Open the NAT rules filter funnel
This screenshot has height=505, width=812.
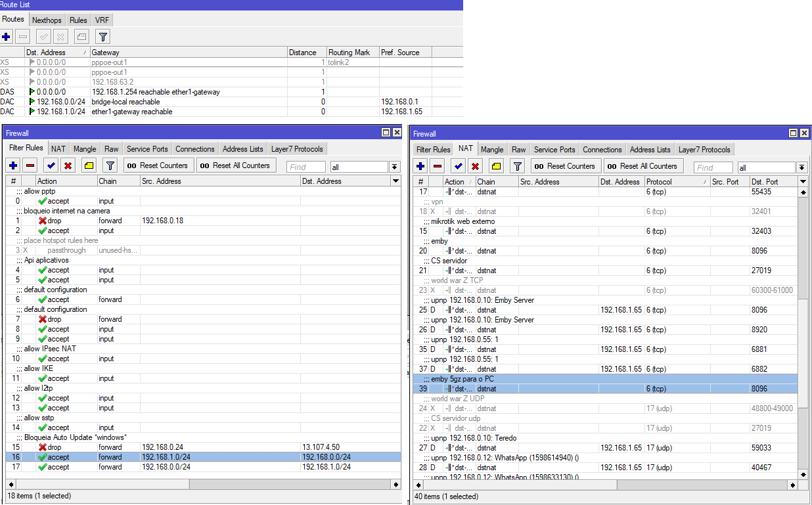click(x=517, y=167)
